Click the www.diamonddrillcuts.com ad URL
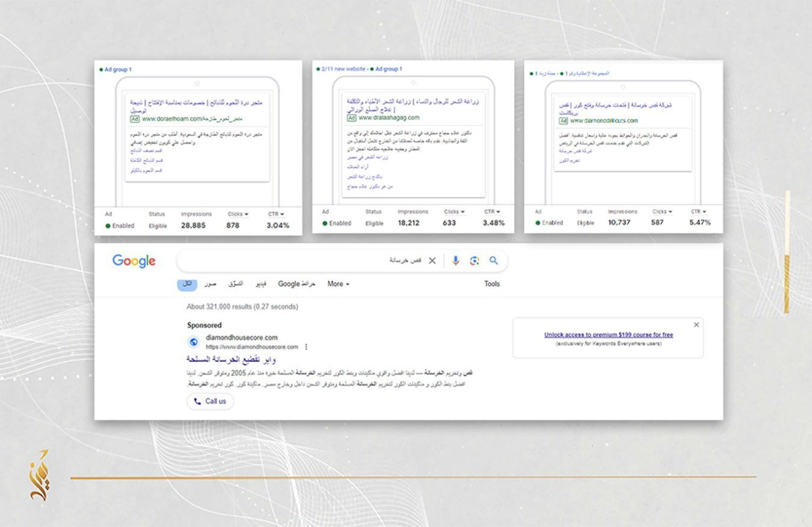 pyautogui.click(x=604, y=121)
